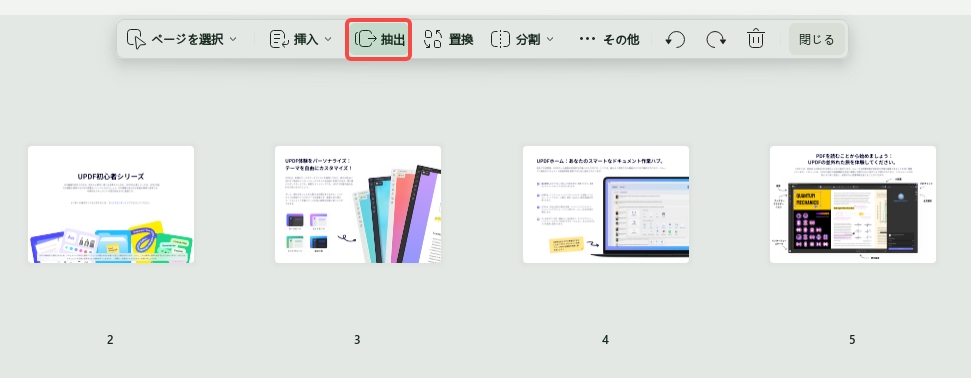Open the 分割 split dropdown
Viewport: 971px width, 378px height.
522,40
